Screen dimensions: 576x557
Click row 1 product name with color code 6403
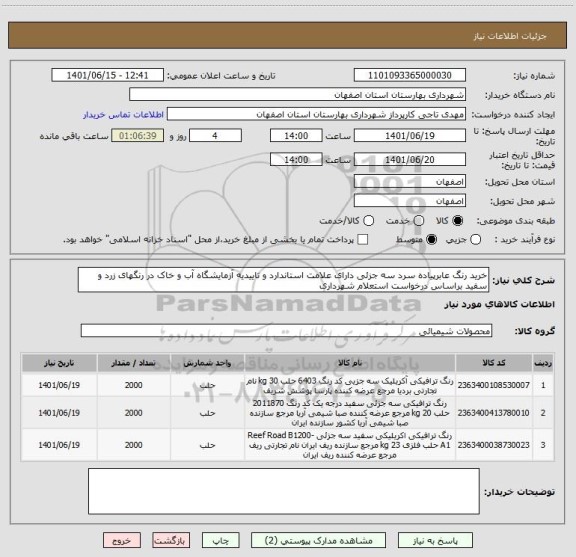[x=350, y=385]
